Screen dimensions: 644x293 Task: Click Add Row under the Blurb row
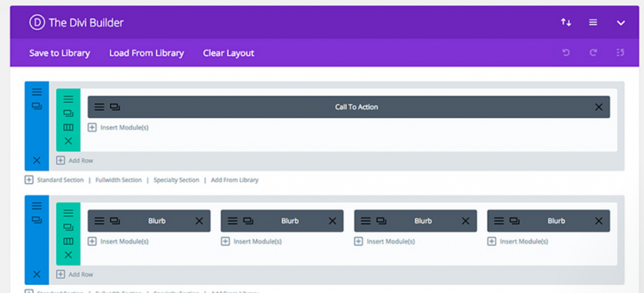(x=75, y=275)
